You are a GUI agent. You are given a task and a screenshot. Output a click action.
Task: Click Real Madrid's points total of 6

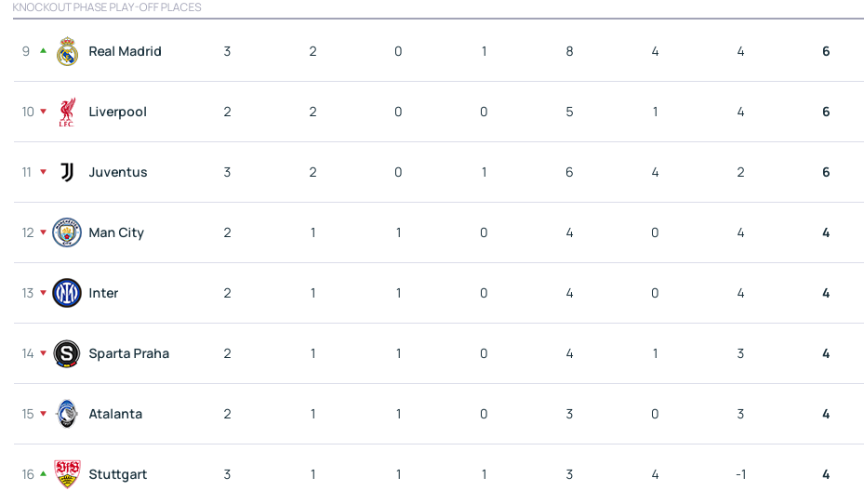[826, 51]
